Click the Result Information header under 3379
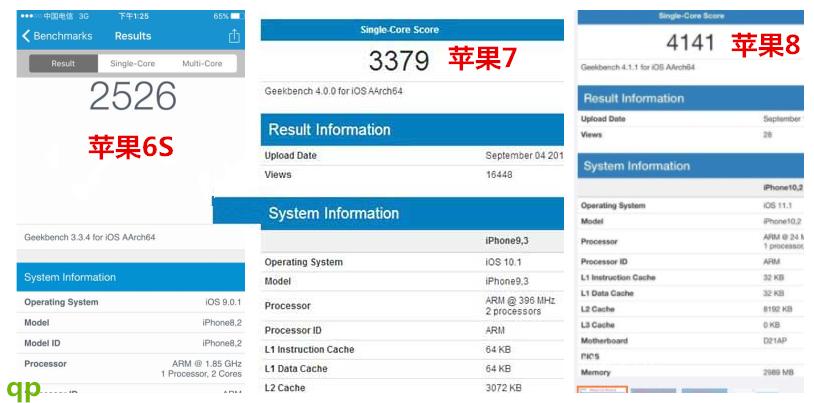814x403 pixels. 412,129
